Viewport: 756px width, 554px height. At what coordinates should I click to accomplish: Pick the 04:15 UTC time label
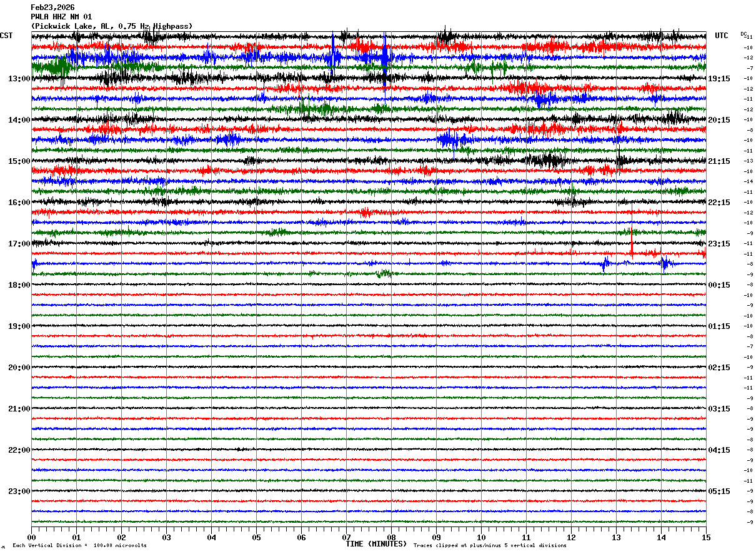(x=719, y=450)
